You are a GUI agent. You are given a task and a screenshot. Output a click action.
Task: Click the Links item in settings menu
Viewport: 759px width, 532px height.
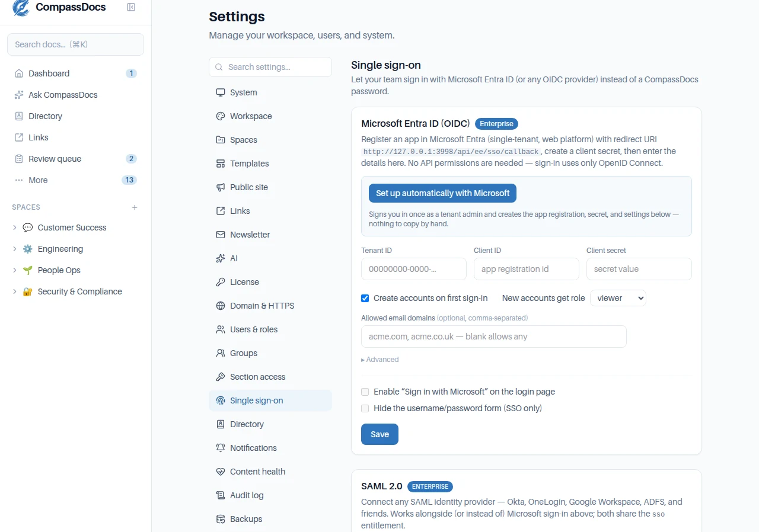click(x=270, y=211)
